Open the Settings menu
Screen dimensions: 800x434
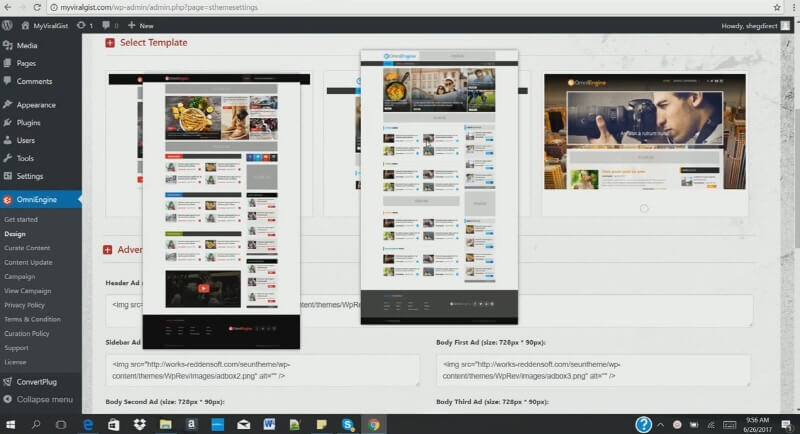click(30, 176)
